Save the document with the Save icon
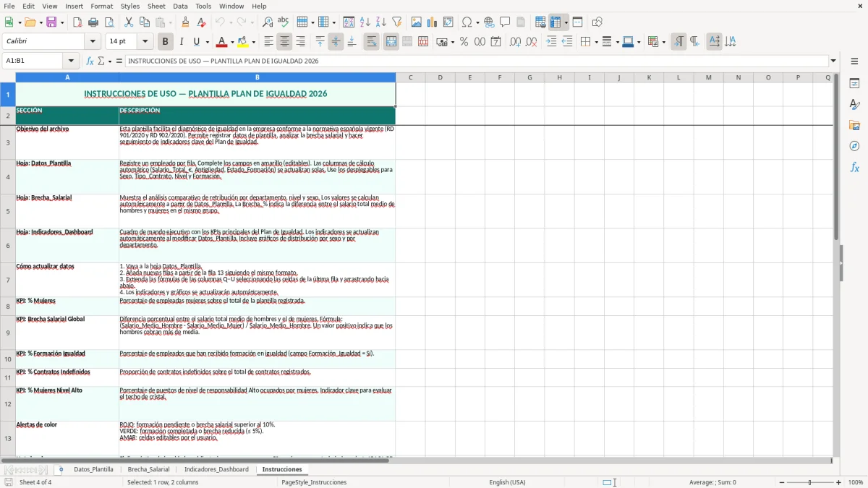 tap(51, 22)
